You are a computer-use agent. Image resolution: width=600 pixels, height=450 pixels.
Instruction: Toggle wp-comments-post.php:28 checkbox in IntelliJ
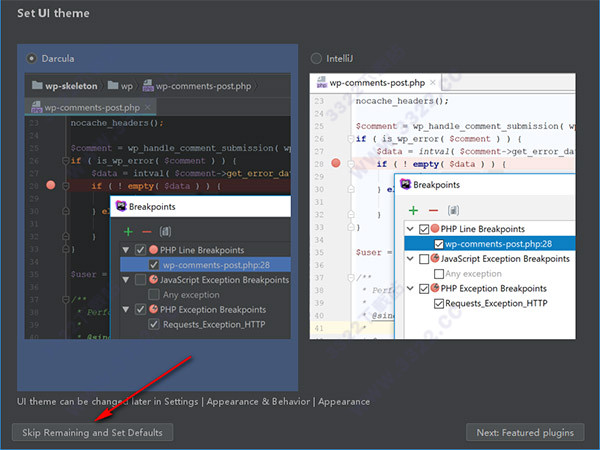439,244
